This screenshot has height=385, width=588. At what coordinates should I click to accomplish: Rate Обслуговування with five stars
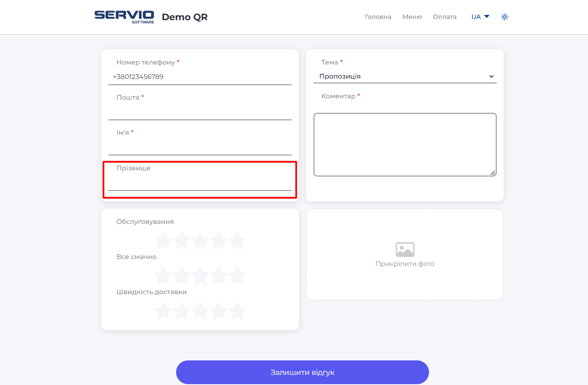point(237,241)
